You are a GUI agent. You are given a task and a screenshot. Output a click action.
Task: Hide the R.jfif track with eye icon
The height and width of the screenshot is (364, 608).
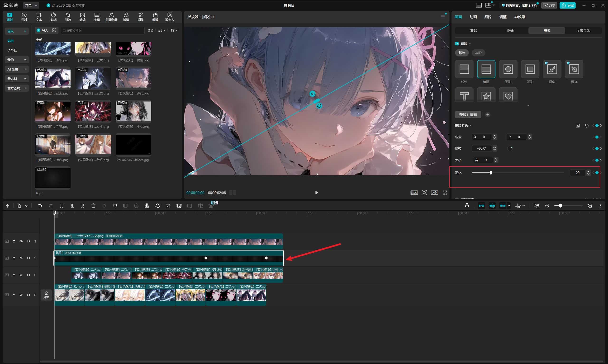point(21,258)
